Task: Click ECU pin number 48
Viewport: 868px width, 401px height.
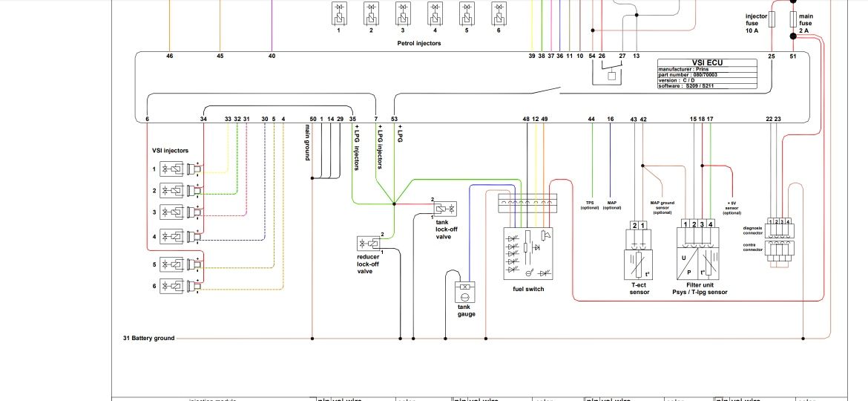Action: [x=526, y=119]
